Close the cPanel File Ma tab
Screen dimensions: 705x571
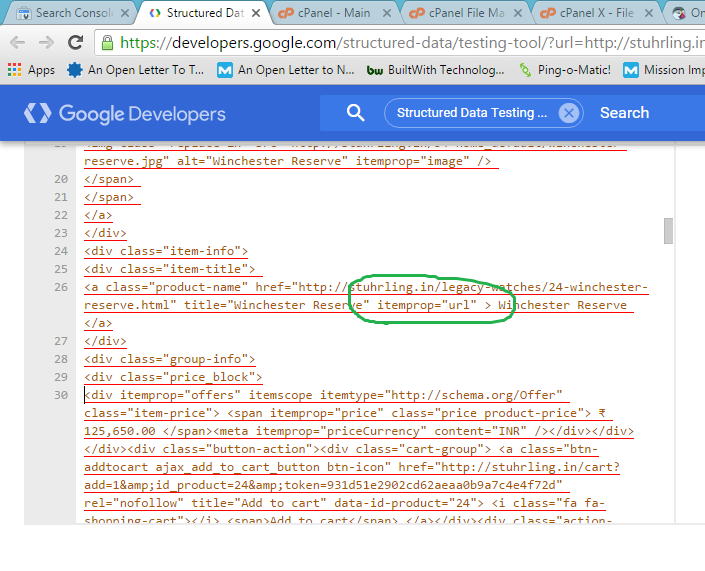pos(518,13)
